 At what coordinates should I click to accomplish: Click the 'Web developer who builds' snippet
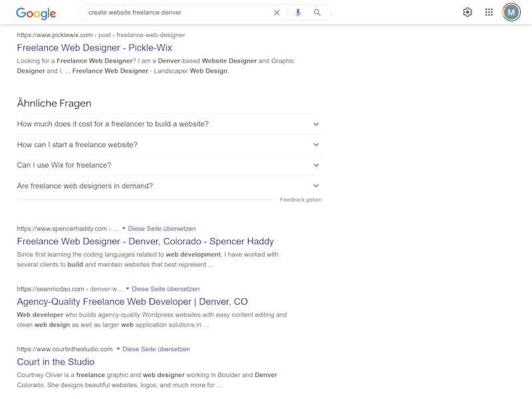(152, 320)
